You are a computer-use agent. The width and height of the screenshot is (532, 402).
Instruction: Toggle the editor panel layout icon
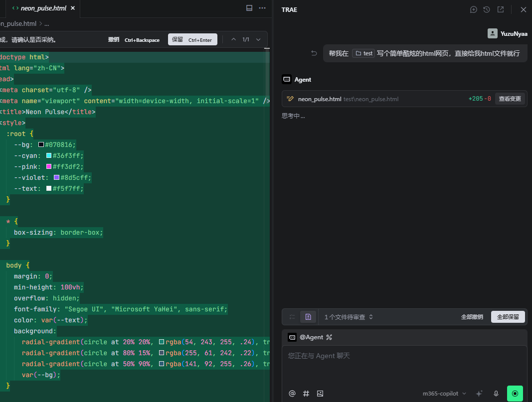click(249, 8)
